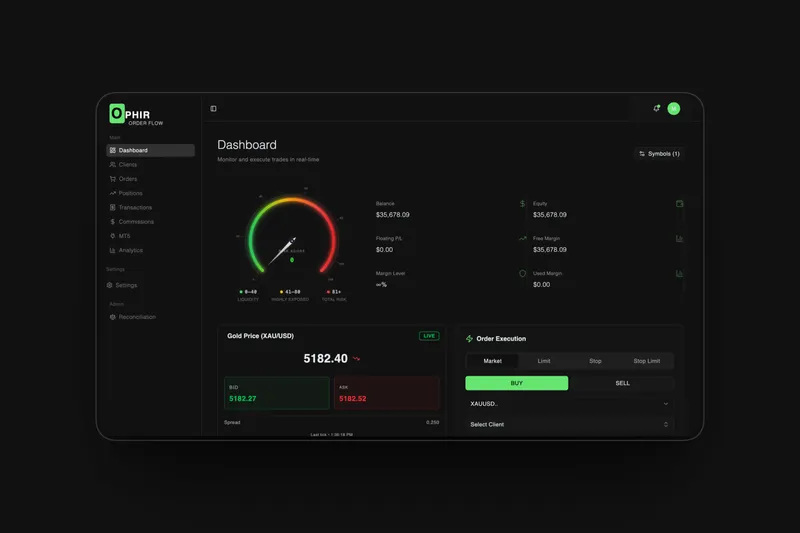Screen dimensions: 800x533
Task: Open Analytics in the sidebar
Action: (151, 250)
